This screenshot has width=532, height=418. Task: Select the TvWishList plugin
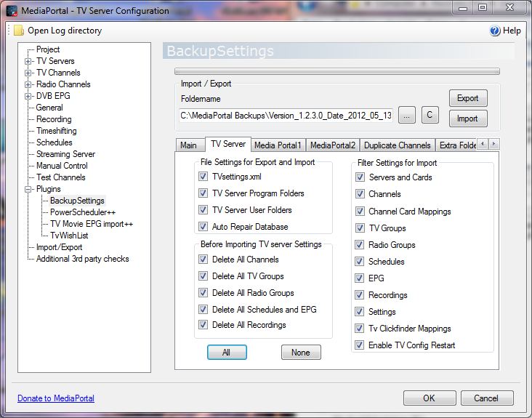coord(69,236)
